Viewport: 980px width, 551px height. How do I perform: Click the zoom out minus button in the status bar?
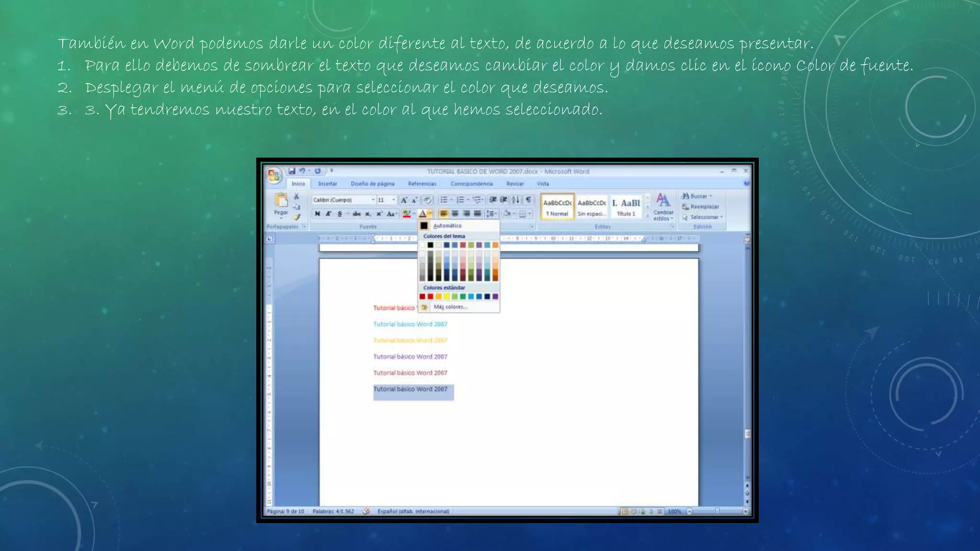click(690, 511)
